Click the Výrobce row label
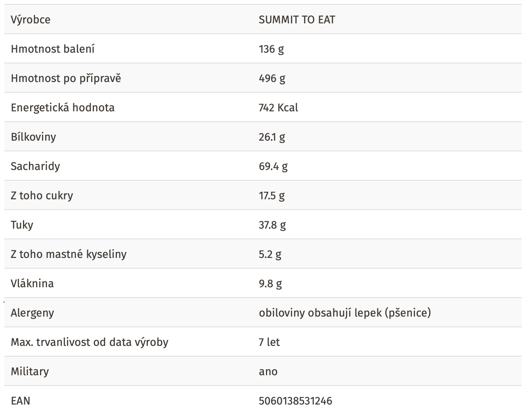This screenshot has height=420, width=524. pyautogui.click(x=31, y=20)
